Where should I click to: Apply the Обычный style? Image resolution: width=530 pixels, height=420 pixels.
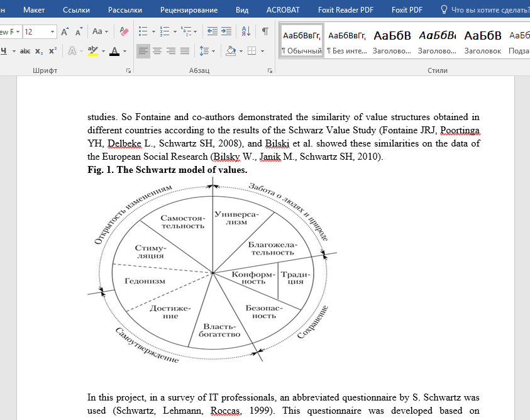click(x=302, y=41)
